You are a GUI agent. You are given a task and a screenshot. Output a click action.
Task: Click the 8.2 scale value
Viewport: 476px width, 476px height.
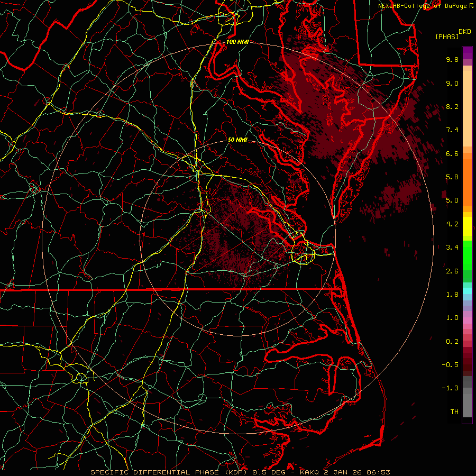[452, 106]
